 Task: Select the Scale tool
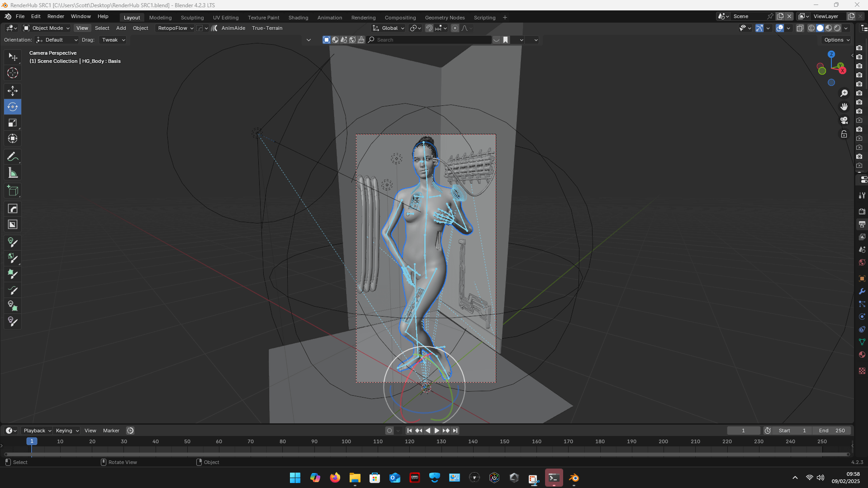click(x=13, y=123)
